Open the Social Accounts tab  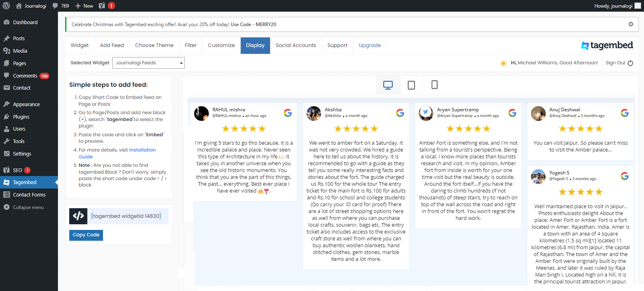click(x=296, y=45)
